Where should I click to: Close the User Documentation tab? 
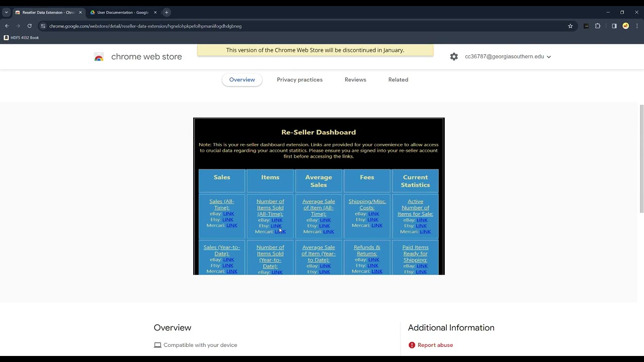coord(155,12)
